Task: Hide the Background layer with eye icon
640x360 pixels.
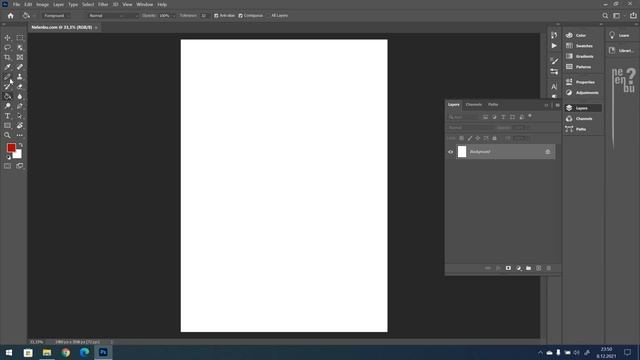Action: click(x=451, y=152)
